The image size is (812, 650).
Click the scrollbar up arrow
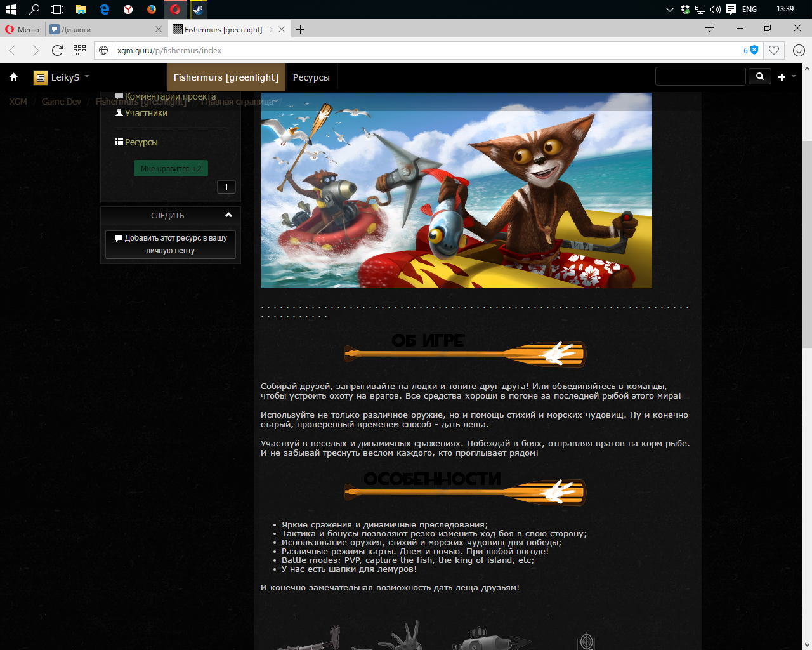tap(807, 69)
